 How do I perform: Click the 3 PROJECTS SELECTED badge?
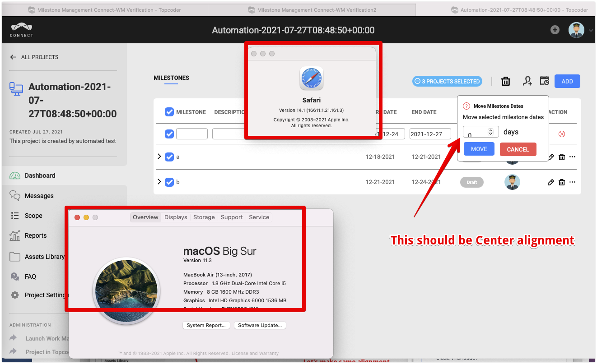coord(447,82)
